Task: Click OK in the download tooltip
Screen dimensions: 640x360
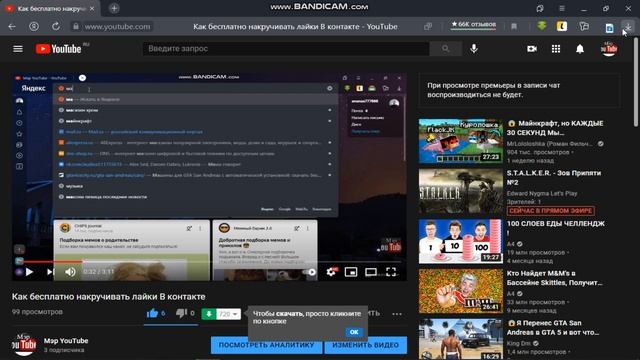Action: pos(354,332)
